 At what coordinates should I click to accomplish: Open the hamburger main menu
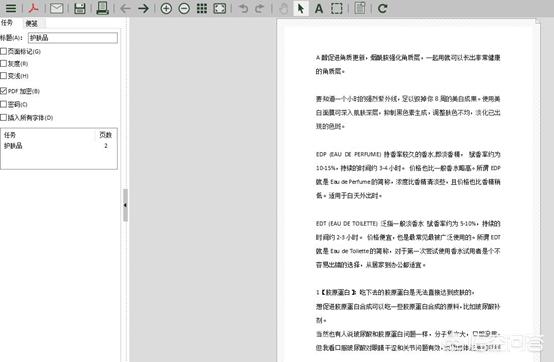11,8
